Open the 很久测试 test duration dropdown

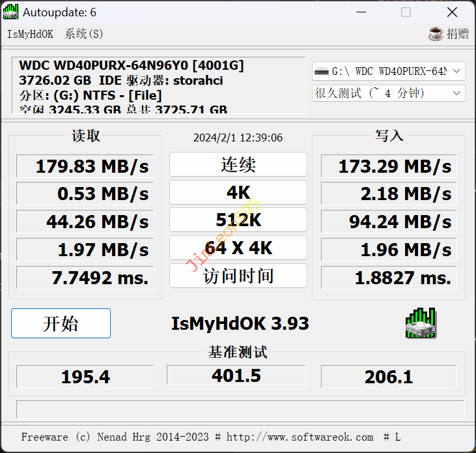pos(389,93)
